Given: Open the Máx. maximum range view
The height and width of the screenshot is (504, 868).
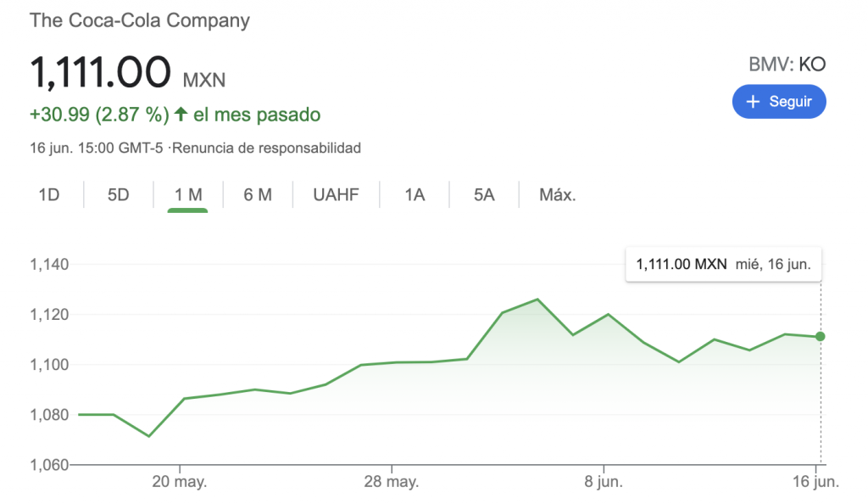Looking at the screenshot, I should click(x=557, y=194).
